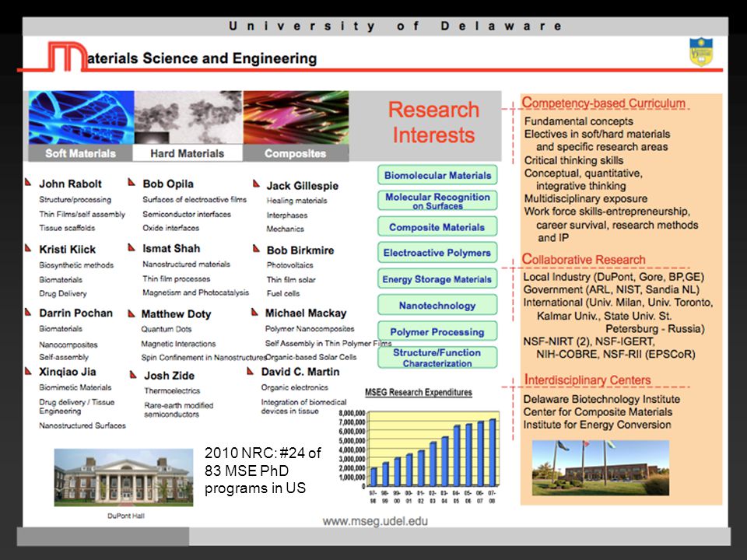Click the University of Delaware crest logo

click(701, 52)
